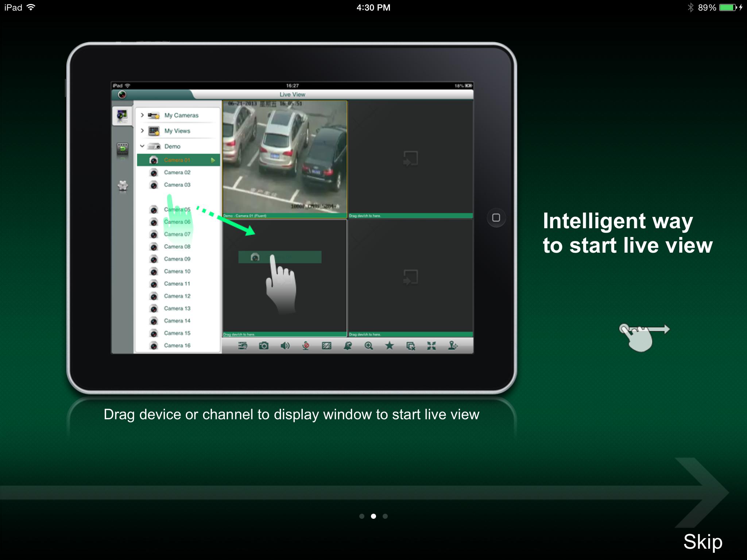Viewport: 747px width, 560px height.
Task: Switch to full-screen display mode icon
Action: 432,346
